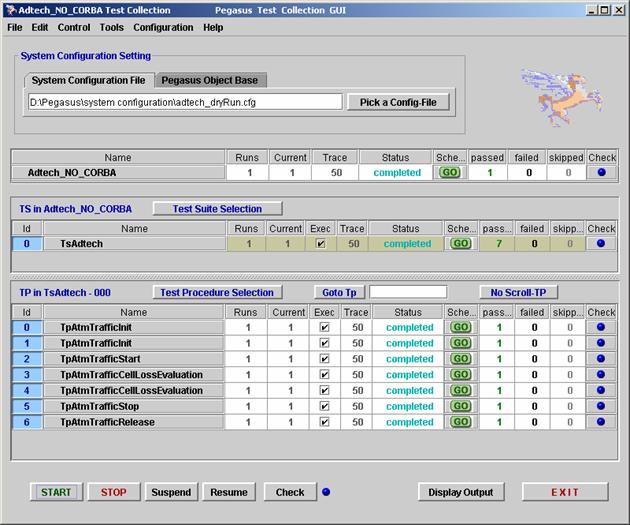630x525 pixels.
Task: Toggle Exec checkbox for TpAtmTrafficStop
Action: click(325, 406)
